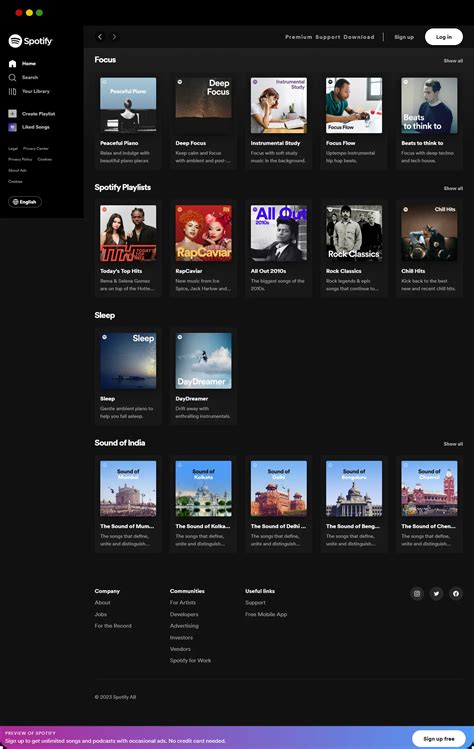Click About under Company footer
Screen dimensions: 474x749
tap(102, 603)
